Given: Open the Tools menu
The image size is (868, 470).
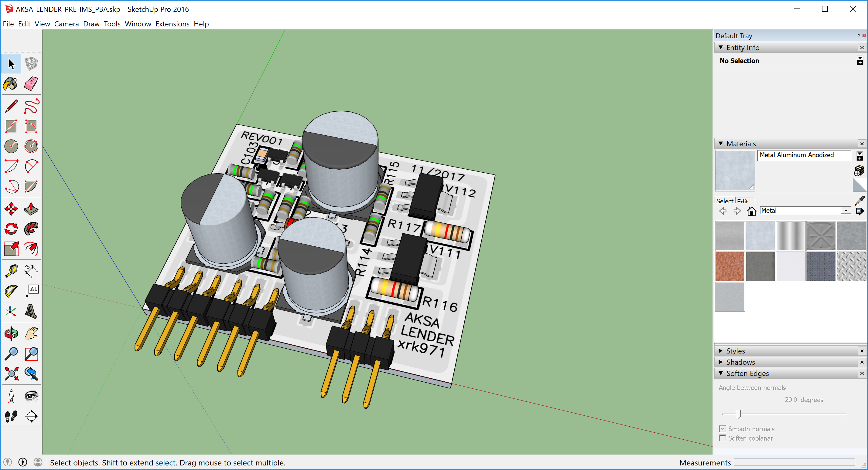Looking at the screenshot, I should pos(112,24).
